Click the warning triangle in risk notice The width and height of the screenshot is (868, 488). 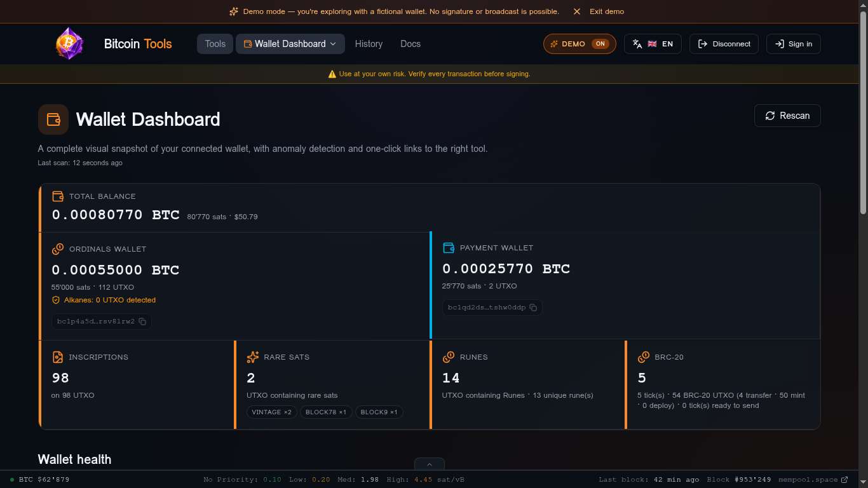[332, 74]
